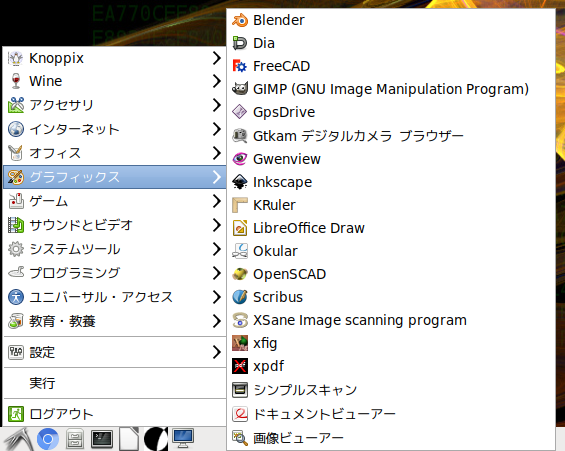Click the monitor icon in the taskbar

coord(183,438)
